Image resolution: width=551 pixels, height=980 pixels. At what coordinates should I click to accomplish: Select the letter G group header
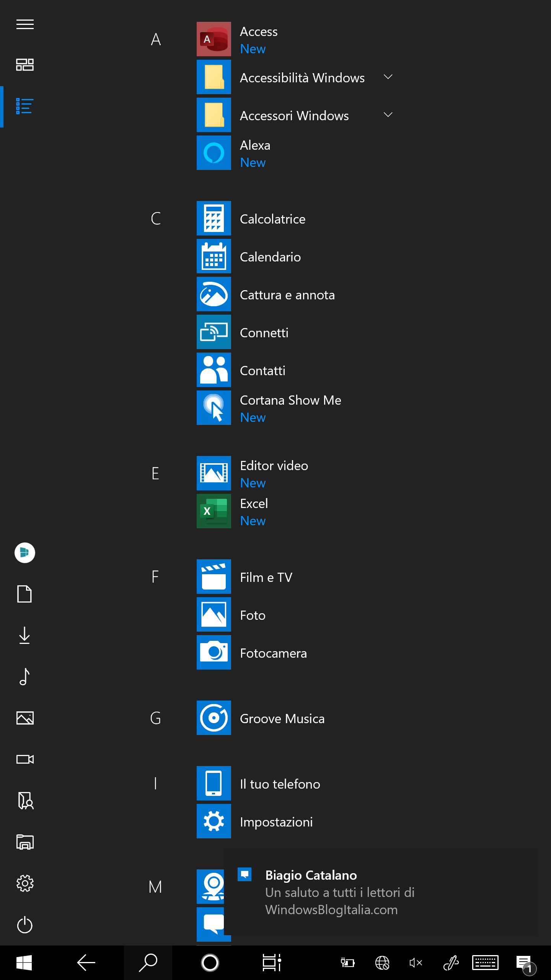[155, 718]
